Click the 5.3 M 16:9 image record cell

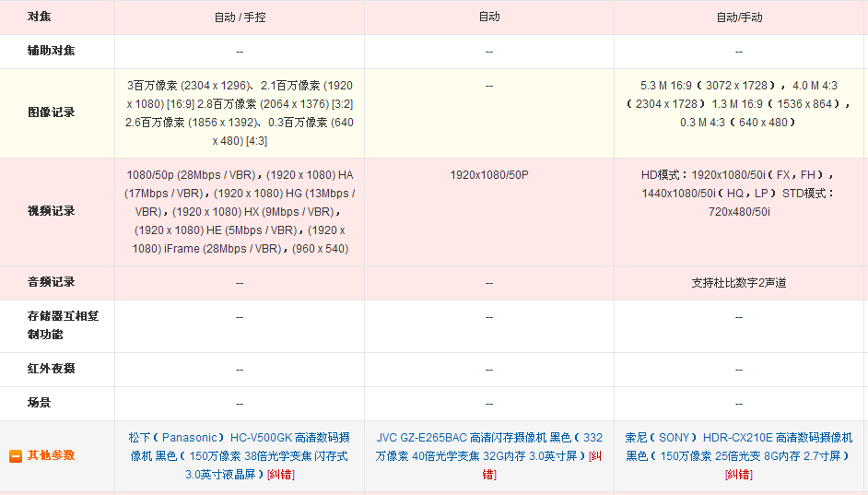(x=739, y=113)
